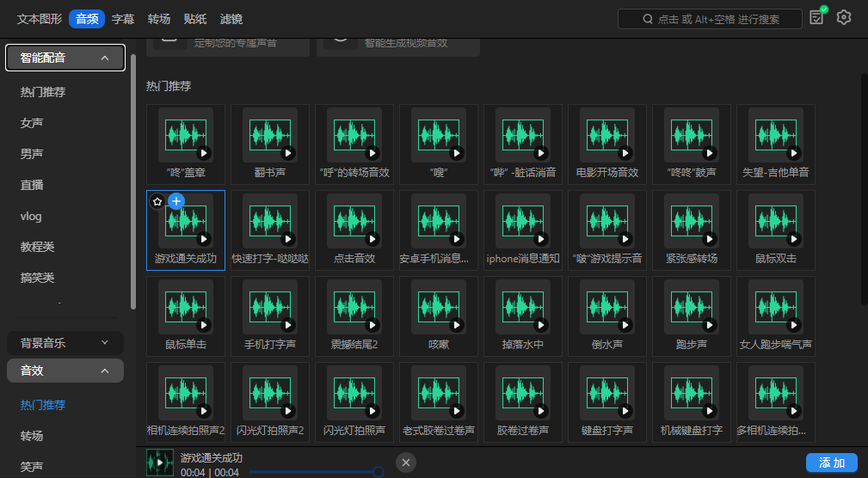
Task: Expand the 背景音乐 section
Action: 105,343
